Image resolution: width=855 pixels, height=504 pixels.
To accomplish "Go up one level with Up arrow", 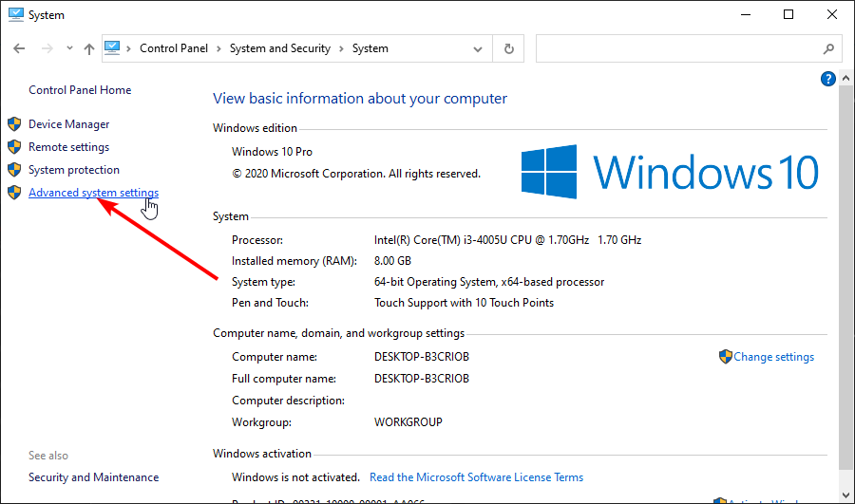I will point(89,49).
